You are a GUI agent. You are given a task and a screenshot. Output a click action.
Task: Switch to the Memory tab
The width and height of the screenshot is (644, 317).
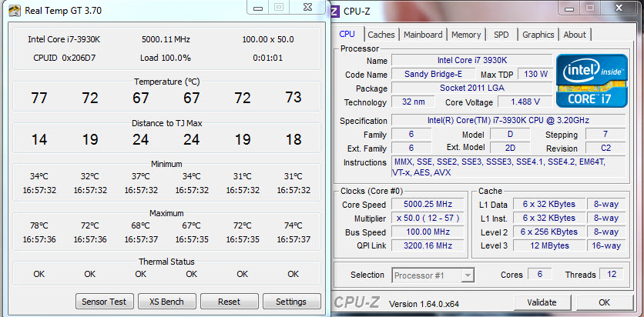coord(466,35)
